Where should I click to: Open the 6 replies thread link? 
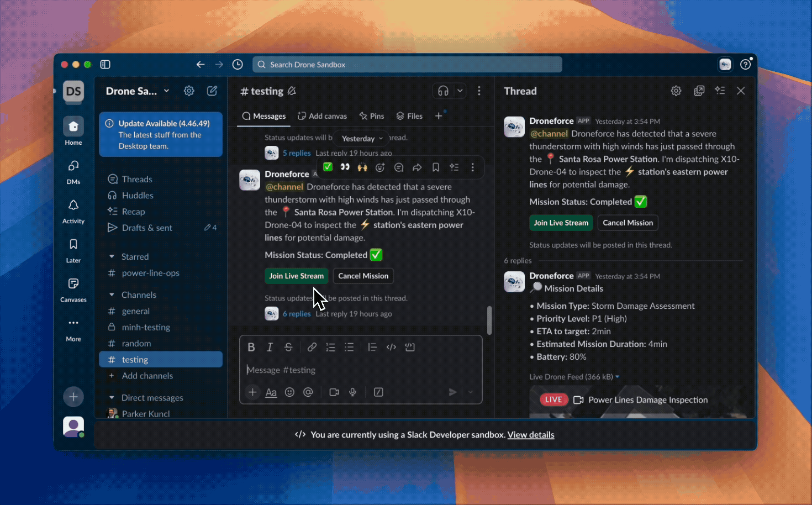297,314
